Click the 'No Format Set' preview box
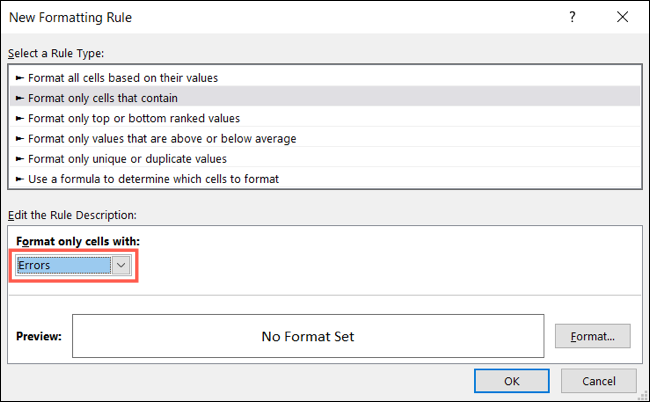 [x=308, y=336]
